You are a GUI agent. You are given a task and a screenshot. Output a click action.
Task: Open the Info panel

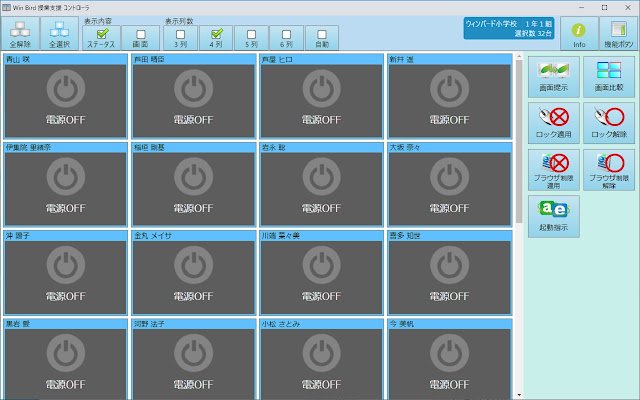point(579,33)
